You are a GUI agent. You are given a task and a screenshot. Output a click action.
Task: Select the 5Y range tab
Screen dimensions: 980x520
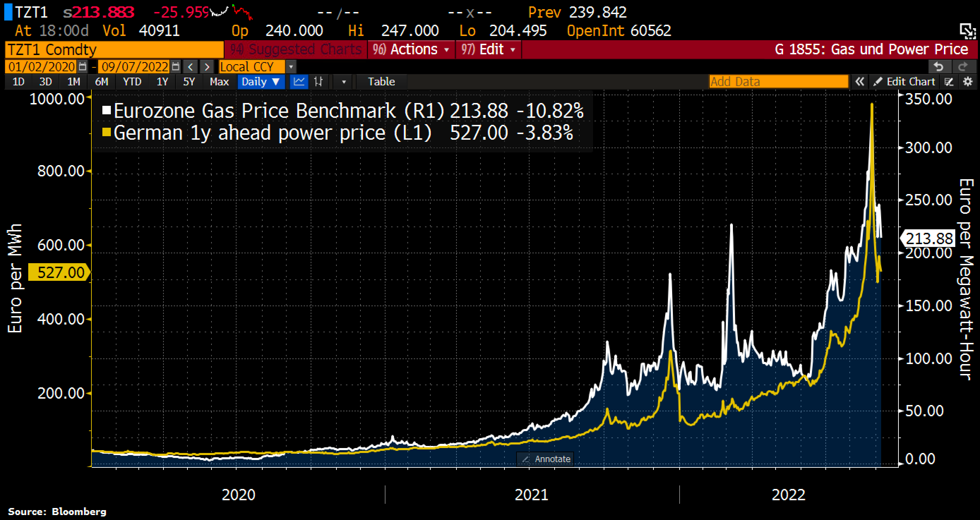click(x=189, y=82)
